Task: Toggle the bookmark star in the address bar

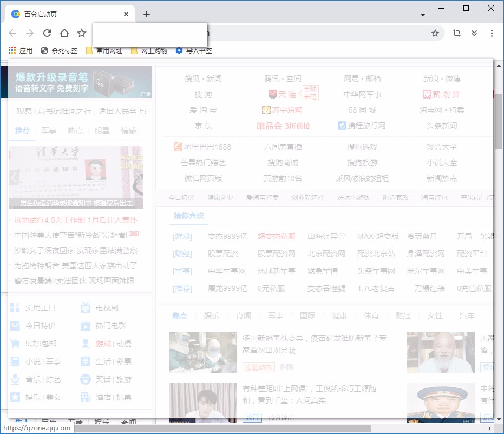Action: tap(435, 33)
